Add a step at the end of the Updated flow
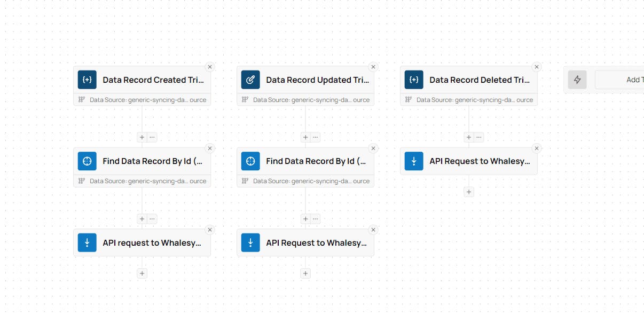 pos(305,273)
